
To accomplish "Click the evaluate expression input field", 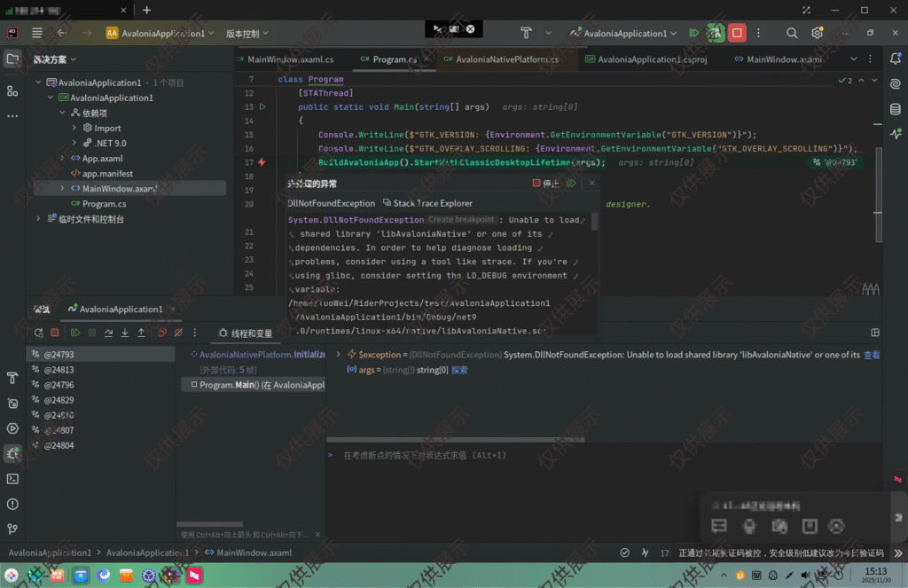I will [532, 455].
